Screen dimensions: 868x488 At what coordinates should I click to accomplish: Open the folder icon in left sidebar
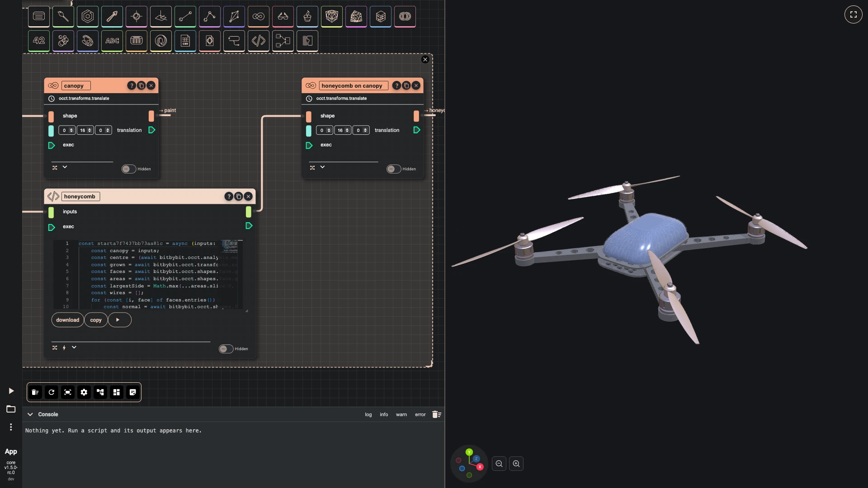coord(11,409)
